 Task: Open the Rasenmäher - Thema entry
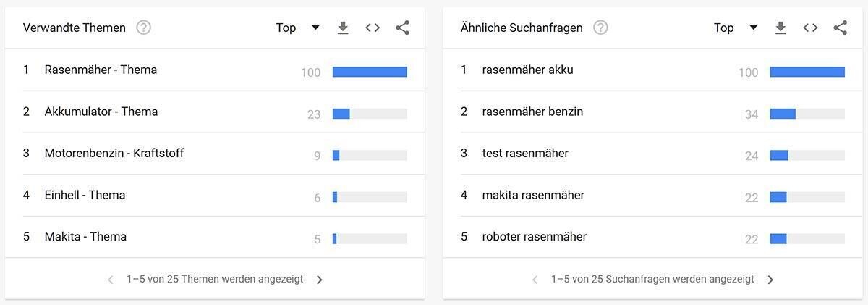tap(101, 70)
